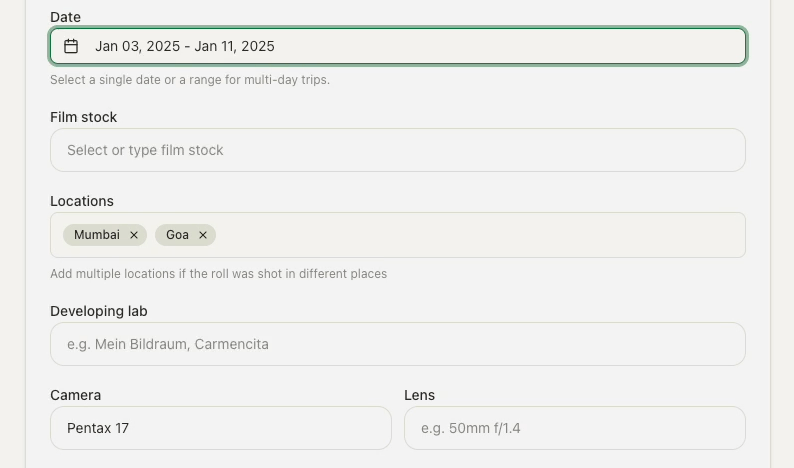
Task: Click the Film stock label
Action: (83, 117)
